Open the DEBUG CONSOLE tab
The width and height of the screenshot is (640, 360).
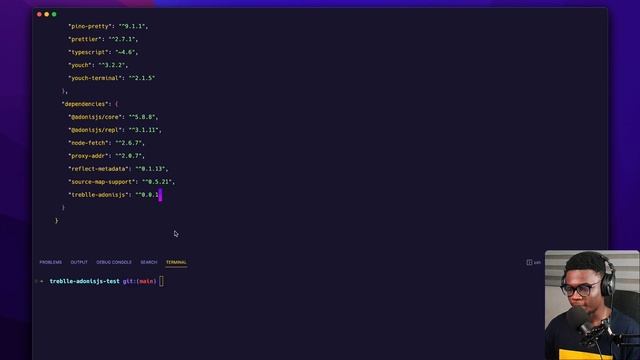[x=114, y=262]
